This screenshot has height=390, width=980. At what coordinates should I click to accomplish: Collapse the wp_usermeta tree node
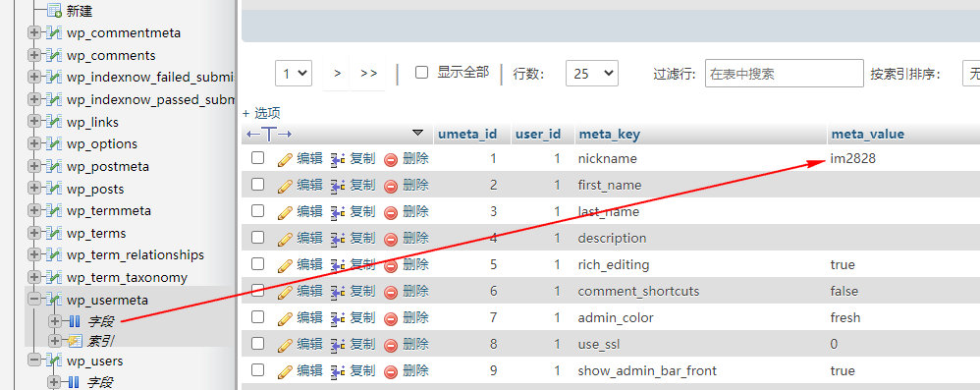pos(33,300)
